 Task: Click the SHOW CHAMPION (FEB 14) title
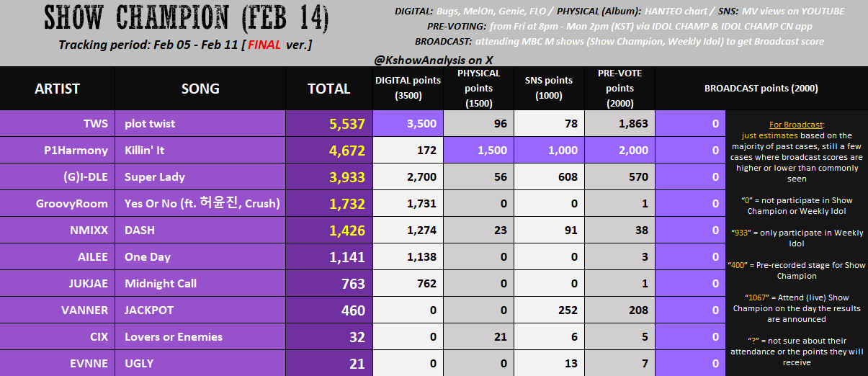pos(187,17)
